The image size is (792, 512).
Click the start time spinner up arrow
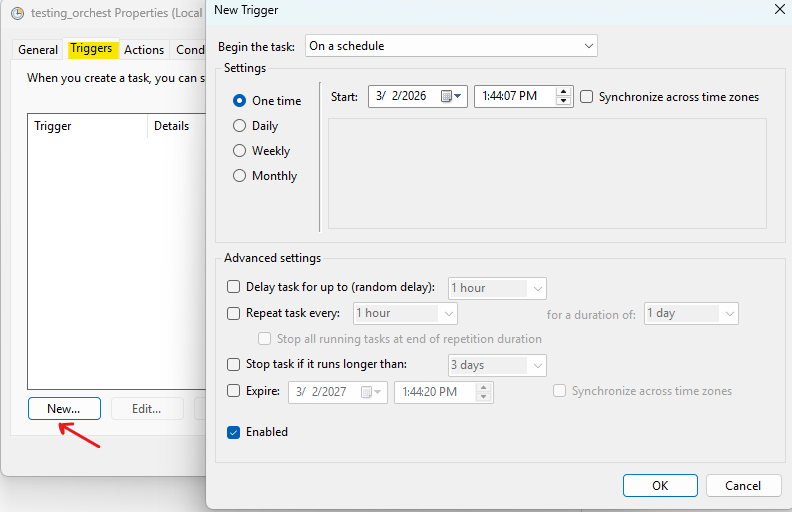[563, 92]
